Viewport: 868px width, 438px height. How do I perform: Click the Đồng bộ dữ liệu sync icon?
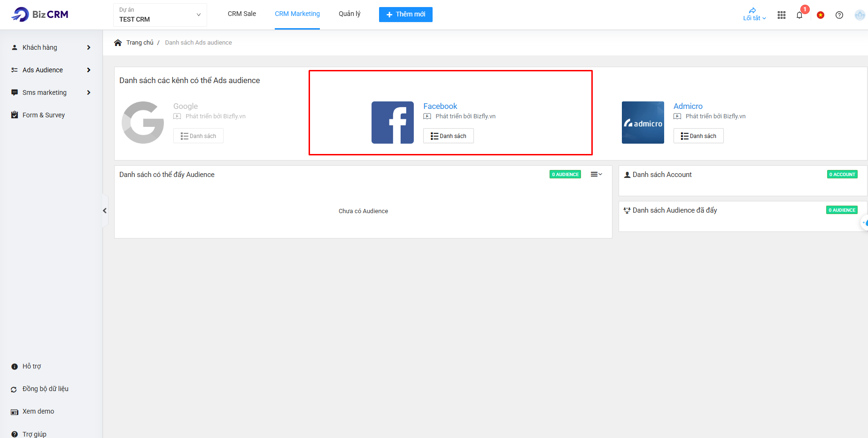[x=14, y=389]
